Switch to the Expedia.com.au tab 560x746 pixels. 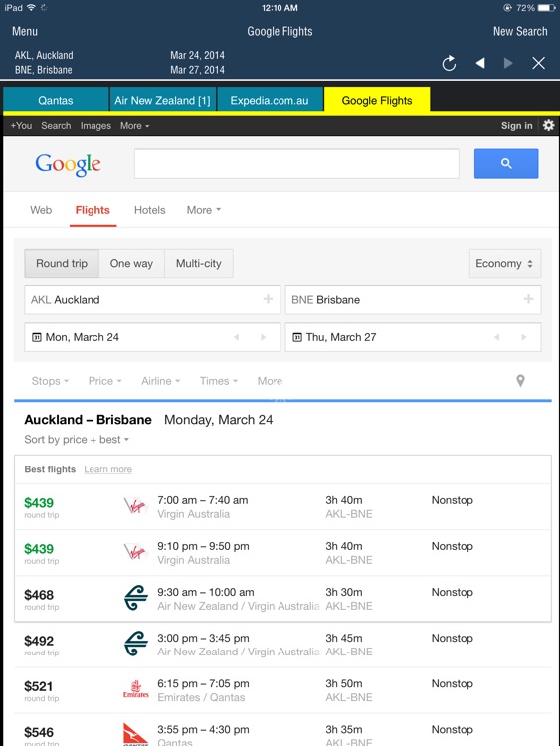(270, 100)
